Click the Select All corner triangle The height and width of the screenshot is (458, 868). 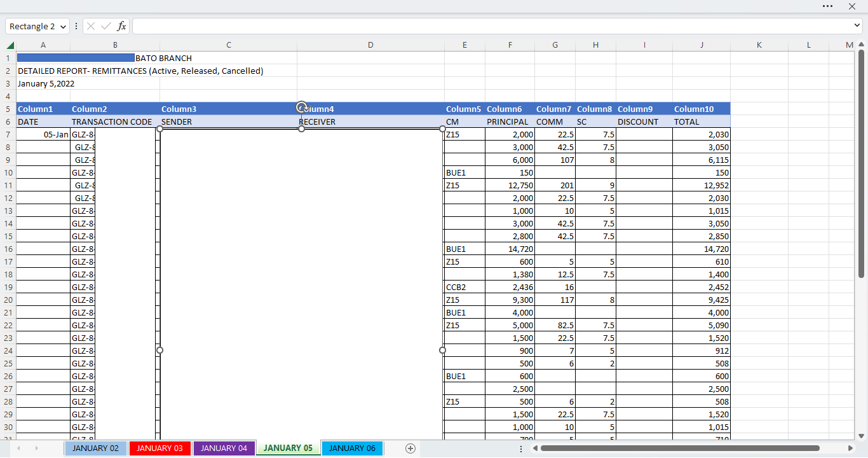tap(10, 45)
